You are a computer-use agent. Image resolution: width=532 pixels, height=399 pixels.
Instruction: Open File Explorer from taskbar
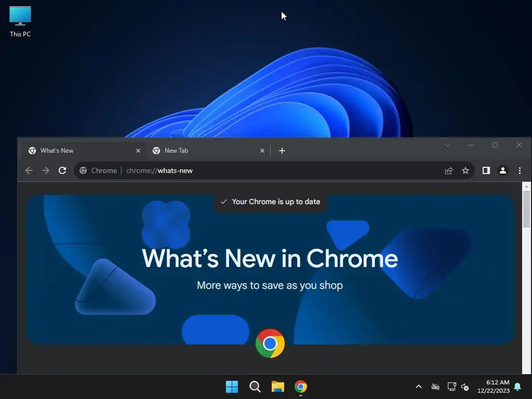pyautogui.click(x=278, y=387)
